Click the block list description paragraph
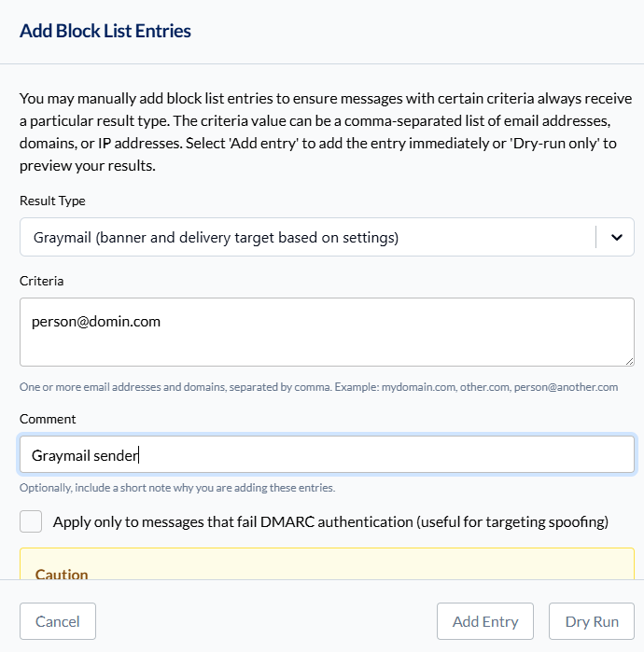The height and width of the screenshot is (652, 644). (326, 132)
